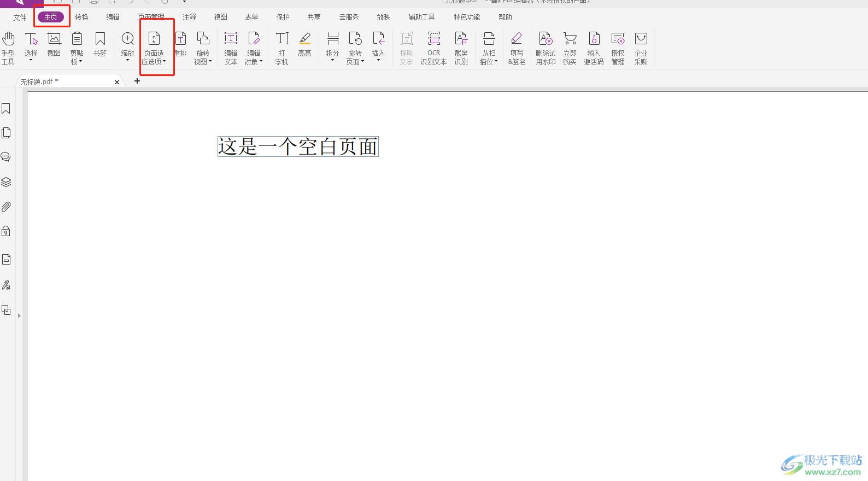Image resolution: width=868 pixels, height=481 pixels.
Task: Open License Management (授权管理)
Action: click(x=618, y=48)
